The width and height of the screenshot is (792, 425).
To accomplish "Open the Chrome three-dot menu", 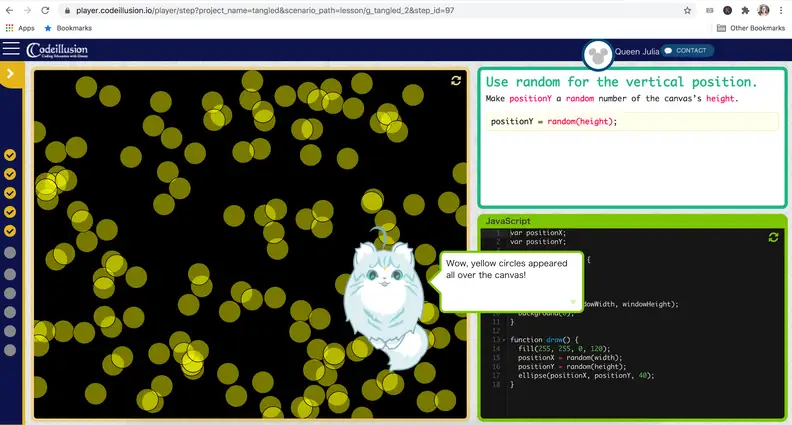I will pyautogui.click(x=781, y=10).
